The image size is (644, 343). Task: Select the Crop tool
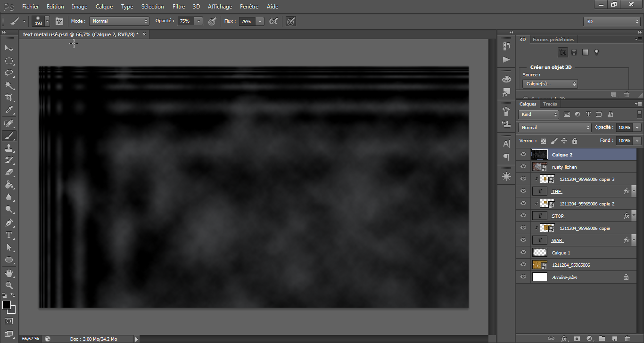9,98
